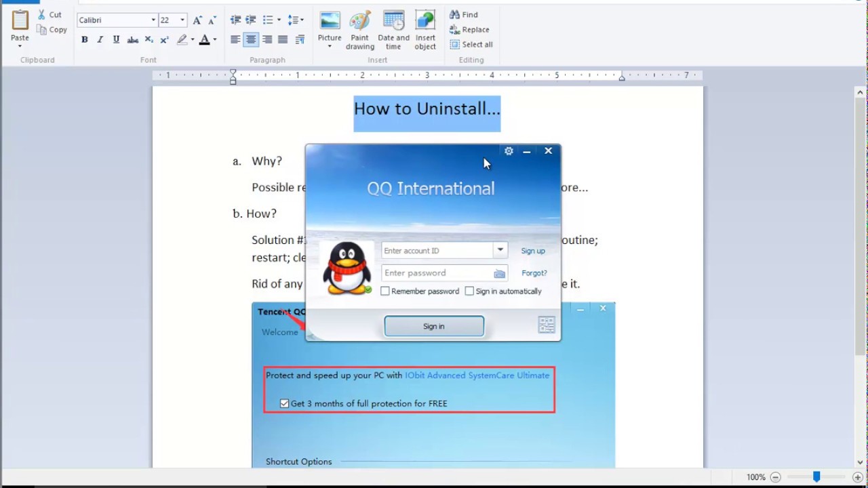Toggle bold formatting

pyautogui.click(x=85, y=40)
